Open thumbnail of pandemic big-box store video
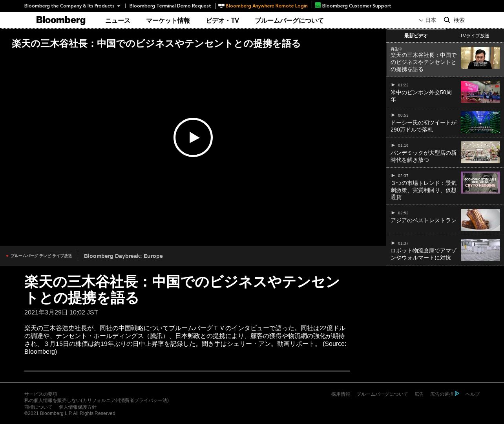 point(480,152)
